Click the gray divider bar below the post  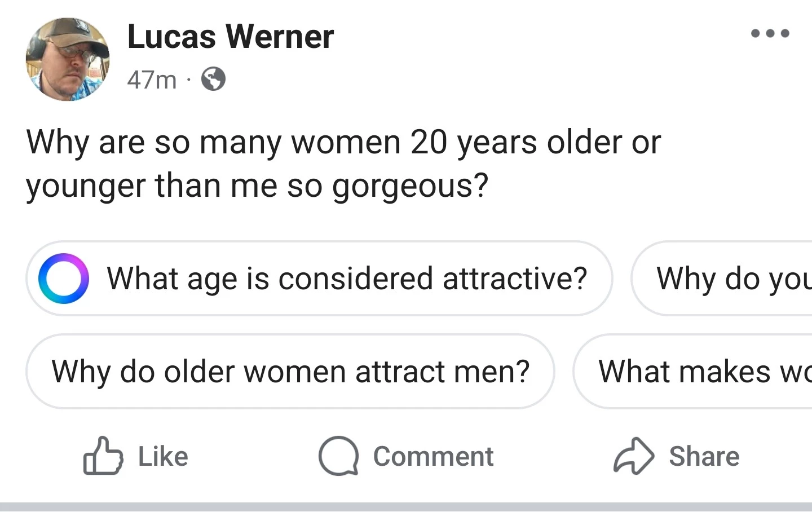(x=406, y=507)
